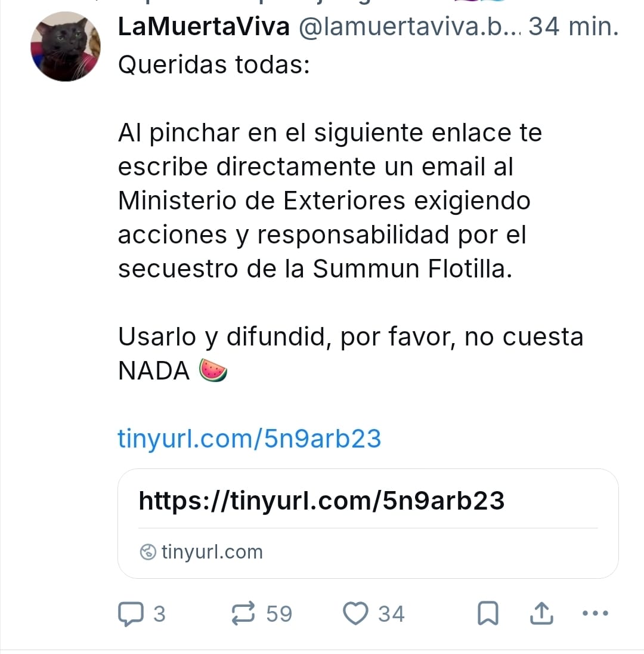
Task: Open post via 'Ministerio de Exteriores' paragraph
Action: tap(330, 200)
